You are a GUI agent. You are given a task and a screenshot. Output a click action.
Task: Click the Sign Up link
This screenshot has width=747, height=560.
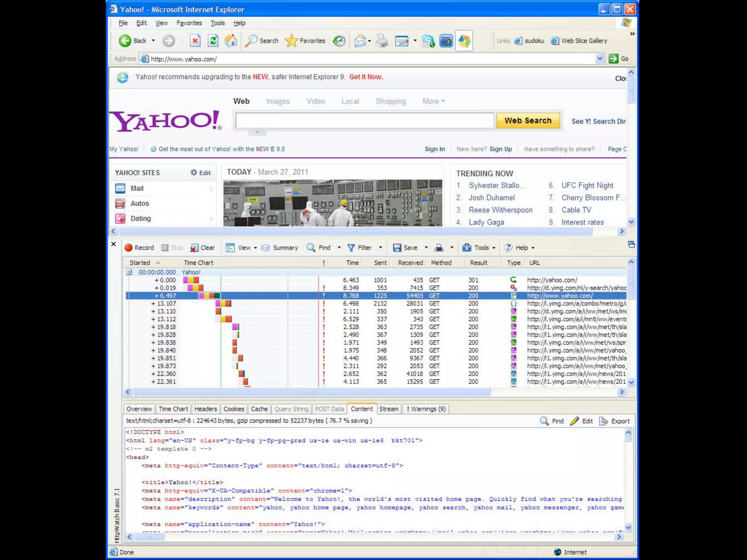coord(500,149)
